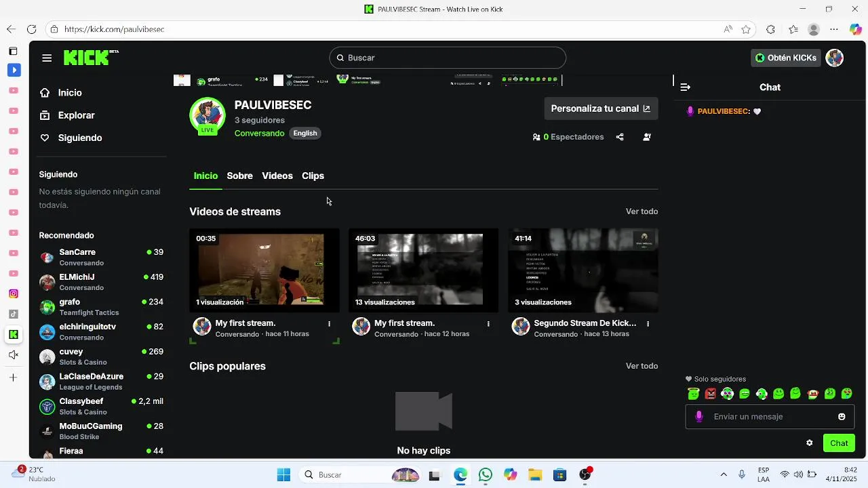The height and width of the screenshot is (488, 868).
Task: Click the TikTok tab in Edge sidebar
Action: click(x=14, y=314)
